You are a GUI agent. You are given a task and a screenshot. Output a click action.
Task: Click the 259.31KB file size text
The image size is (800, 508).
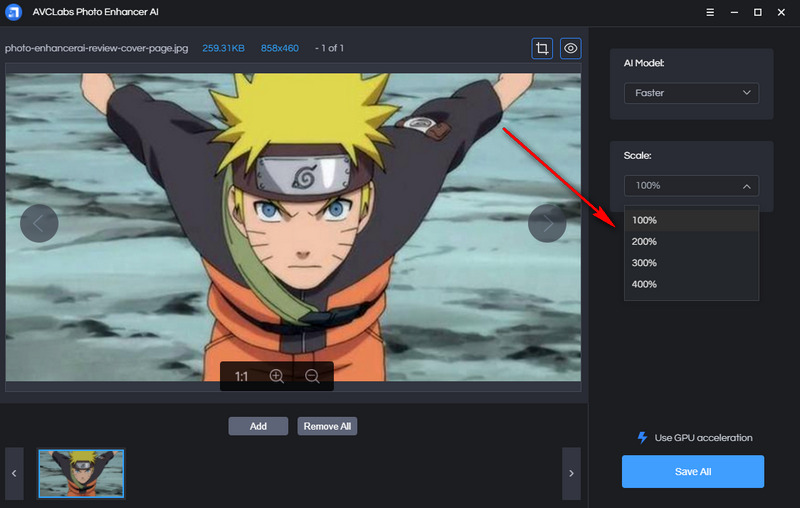tap(223, 48)
